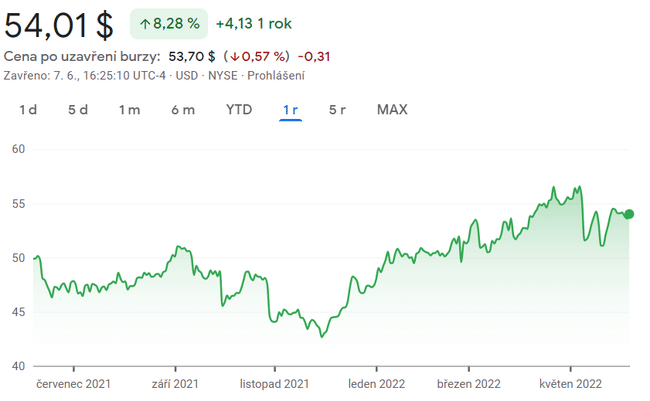Click the green endpoint dot on chart
Image resolution: width=650 pixels, height=401 pixels.
pyautogui.click(x=629, y=213)
